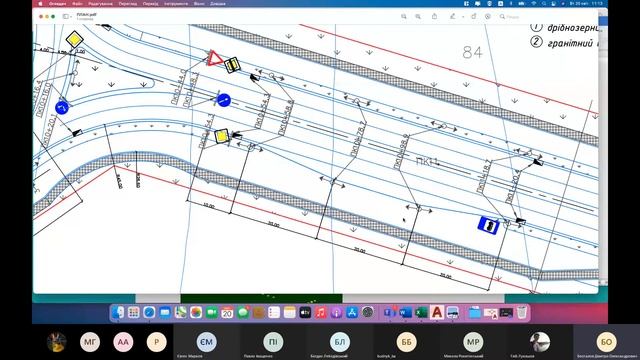
Task: Select participant tile БО
Action: 607,342
